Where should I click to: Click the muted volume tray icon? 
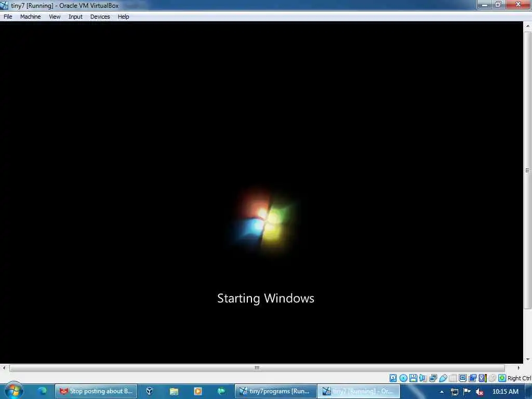pyautogui.click(x=479, y=392)
